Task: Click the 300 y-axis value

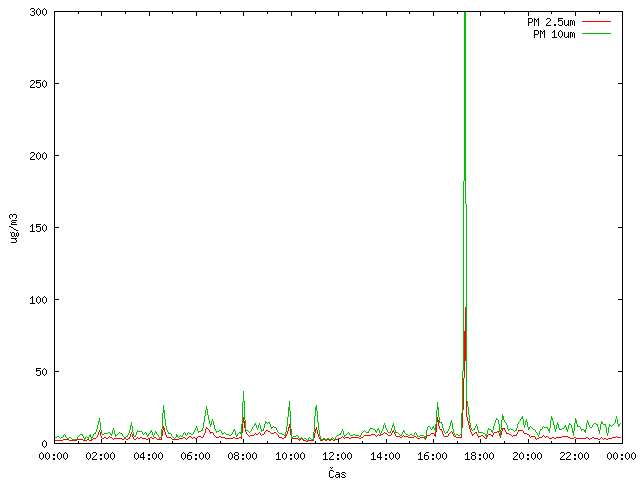Action: [38, 12]
